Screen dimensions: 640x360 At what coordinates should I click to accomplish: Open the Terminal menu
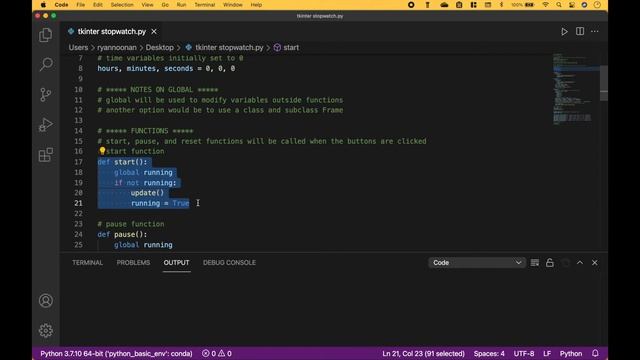point(204,5)
